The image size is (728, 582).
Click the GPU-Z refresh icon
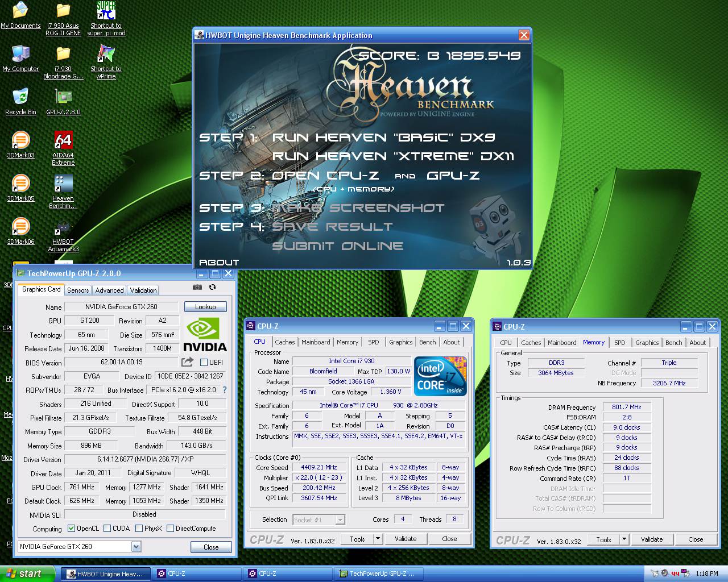click(x=213, y=288)
